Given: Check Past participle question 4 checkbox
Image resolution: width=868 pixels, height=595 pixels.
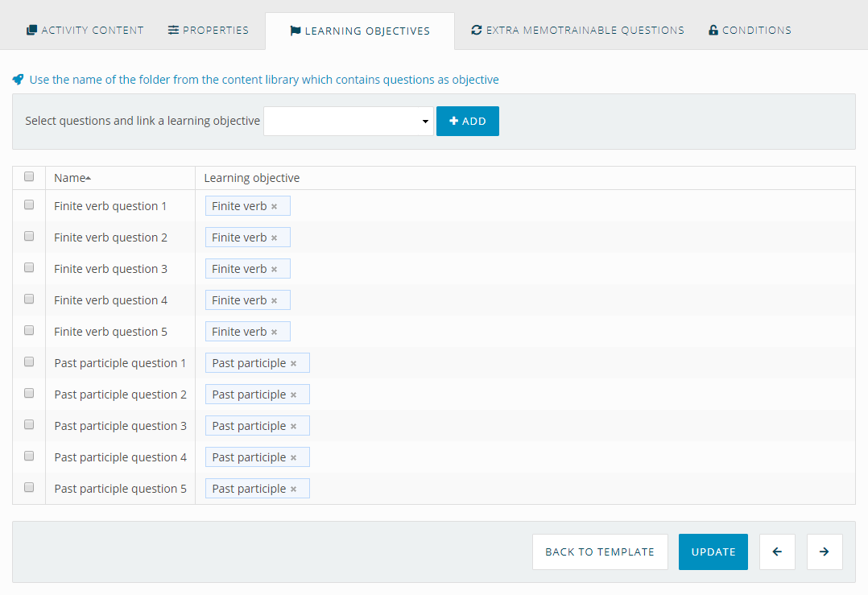Looking at the screenshot, I should point(29,456).
